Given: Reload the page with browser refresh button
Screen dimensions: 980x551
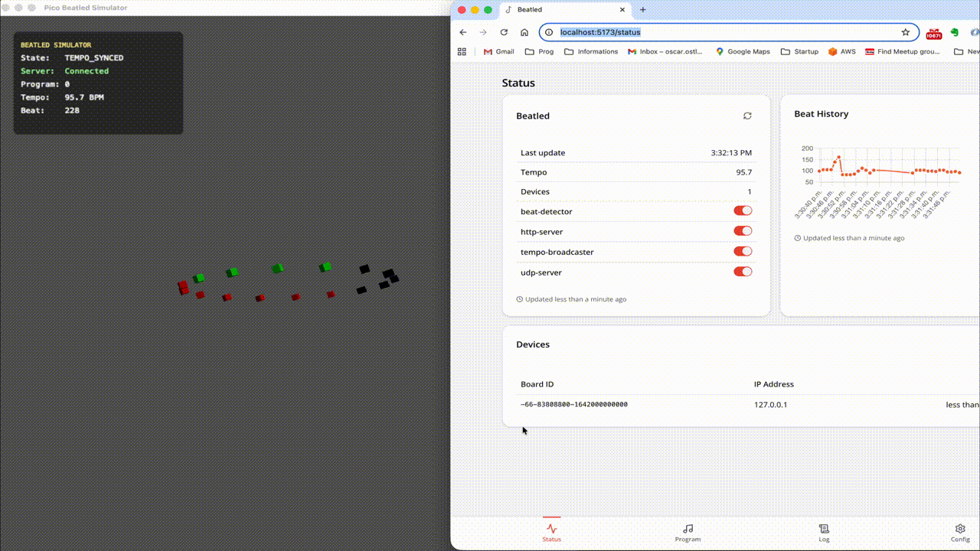Looking at the screenshot, I should 504,32.
